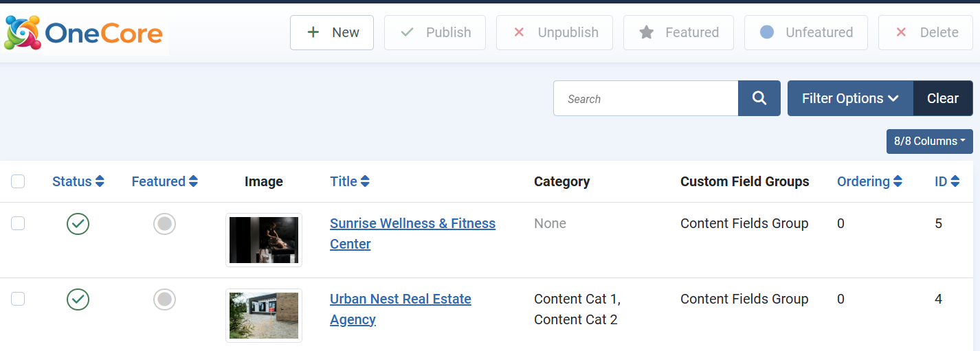
Task: Select the Sunrise Wellness row checkbox
Action: click(x=18, y=223)
